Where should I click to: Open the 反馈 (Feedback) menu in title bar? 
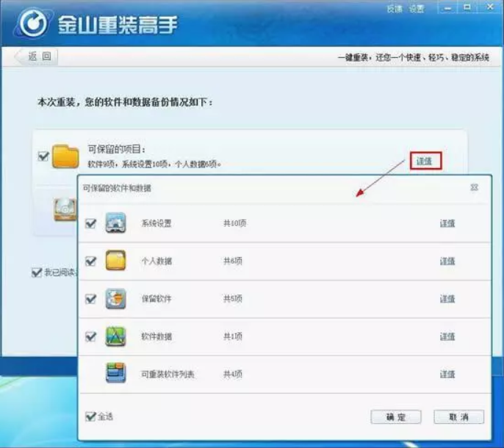pos(395,9)
